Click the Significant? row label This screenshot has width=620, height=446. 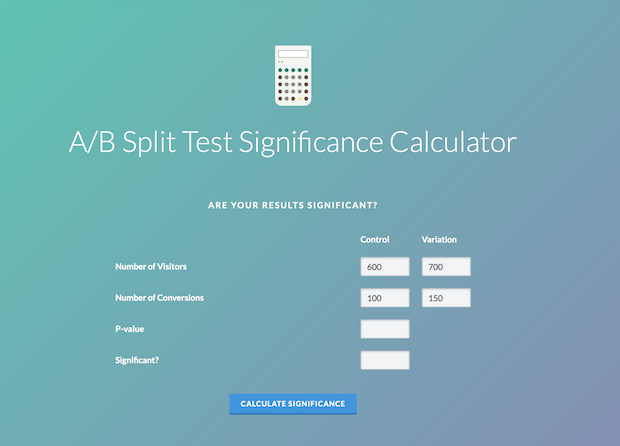click(x=139, y=360)
